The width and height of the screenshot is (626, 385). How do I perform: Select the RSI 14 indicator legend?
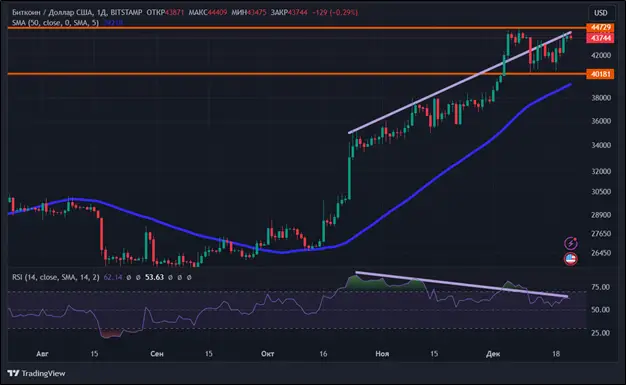[x=56, y=277]
